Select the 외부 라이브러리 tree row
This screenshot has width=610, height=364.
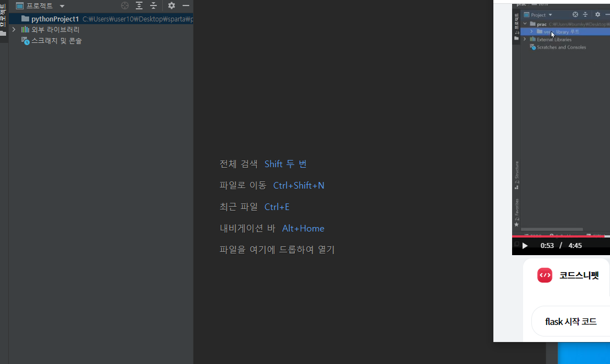click(x=101, y=30)
